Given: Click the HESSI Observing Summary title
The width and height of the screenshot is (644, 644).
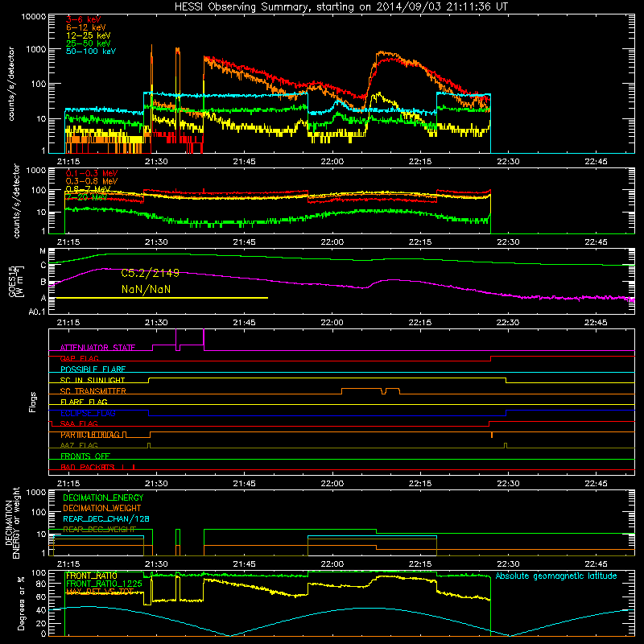Looking at the screenshot, I should 341,6.
